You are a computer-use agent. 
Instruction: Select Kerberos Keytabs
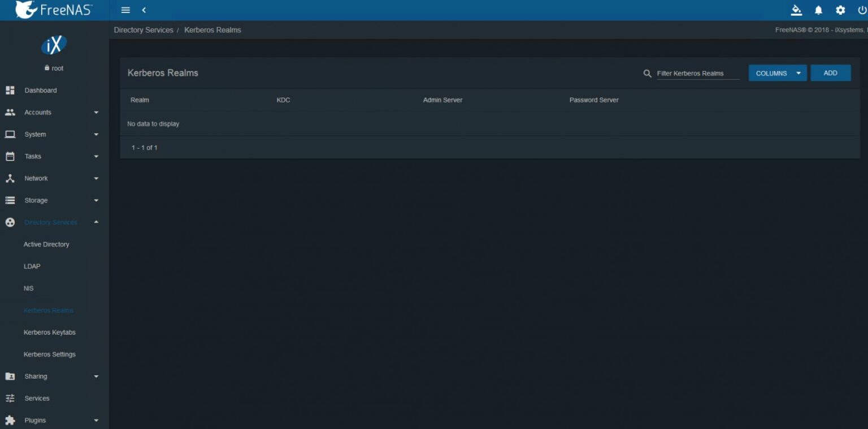(x=50, y=332)
